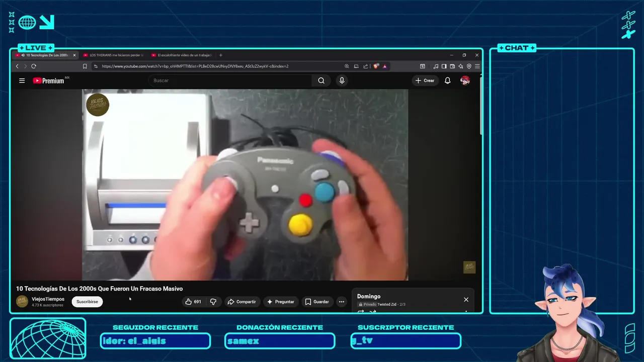
Task: Switch to 10 Tecnologías De Los 2000s tab
Action: (46, 55)
